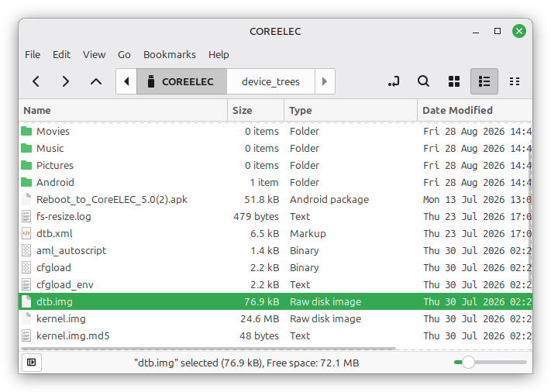Select "kernel.img.md5" file name

tap(73, 335)
